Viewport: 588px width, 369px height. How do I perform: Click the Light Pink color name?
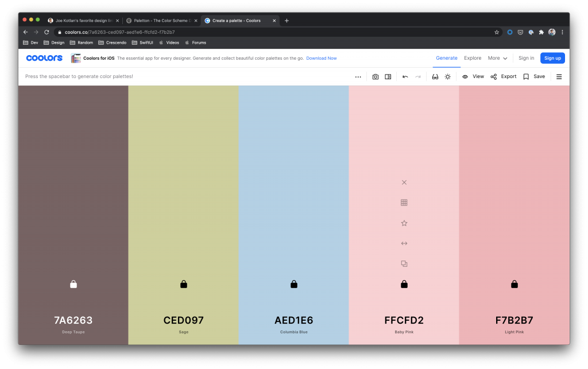(x=514, y=332)
